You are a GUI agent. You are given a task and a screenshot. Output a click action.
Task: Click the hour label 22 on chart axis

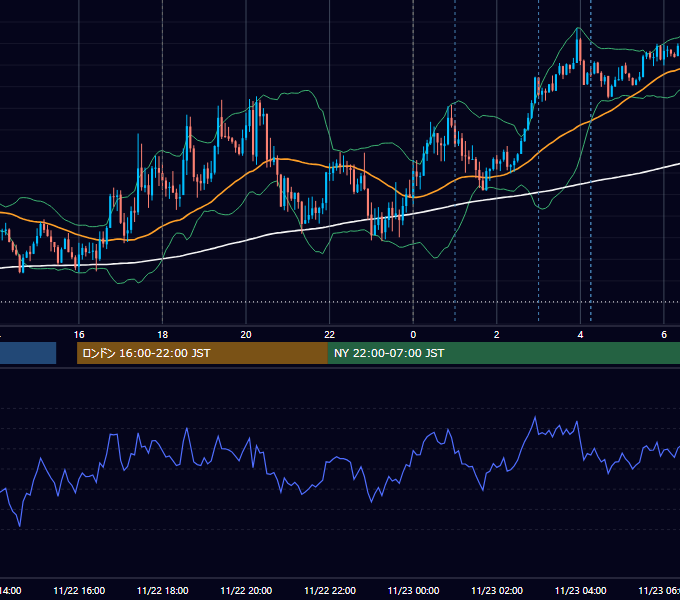(330, 335)
